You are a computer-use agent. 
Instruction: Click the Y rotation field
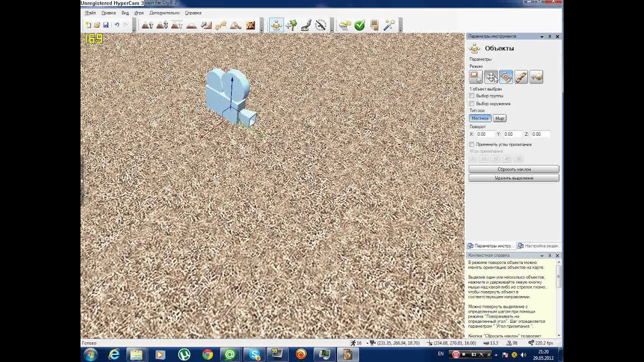pyautogui.click(x=512, y=134)
